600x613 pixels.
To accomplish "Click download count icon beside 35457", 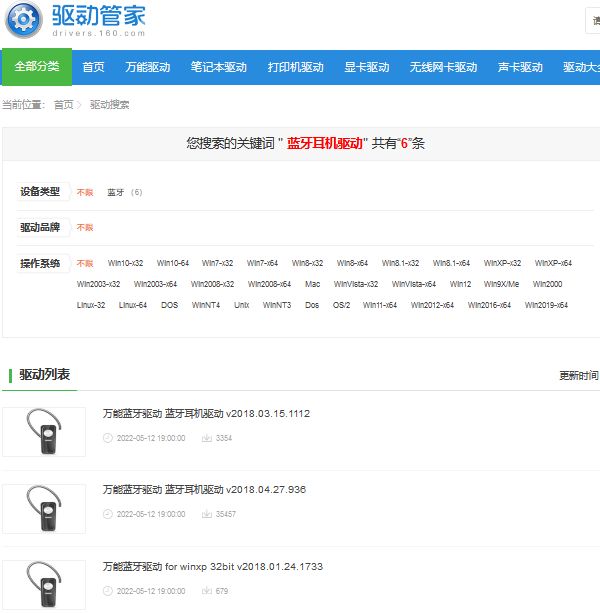I will click(x=206, y=514).
